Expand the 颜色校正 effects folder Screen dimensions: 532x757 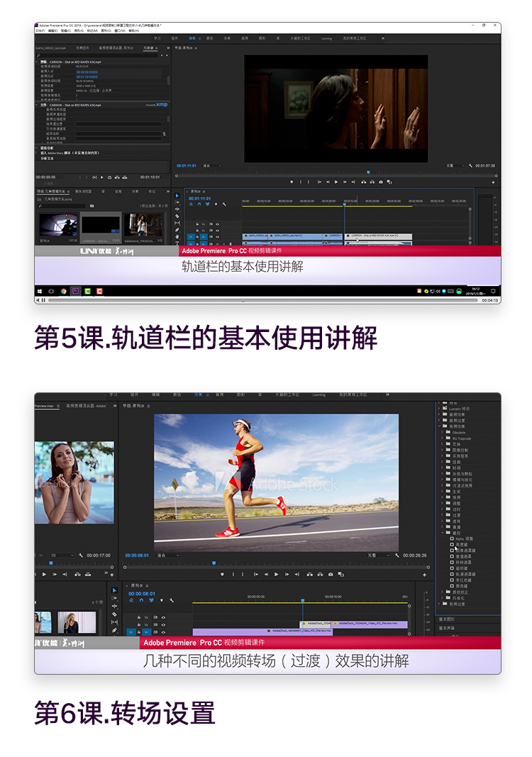442,592
